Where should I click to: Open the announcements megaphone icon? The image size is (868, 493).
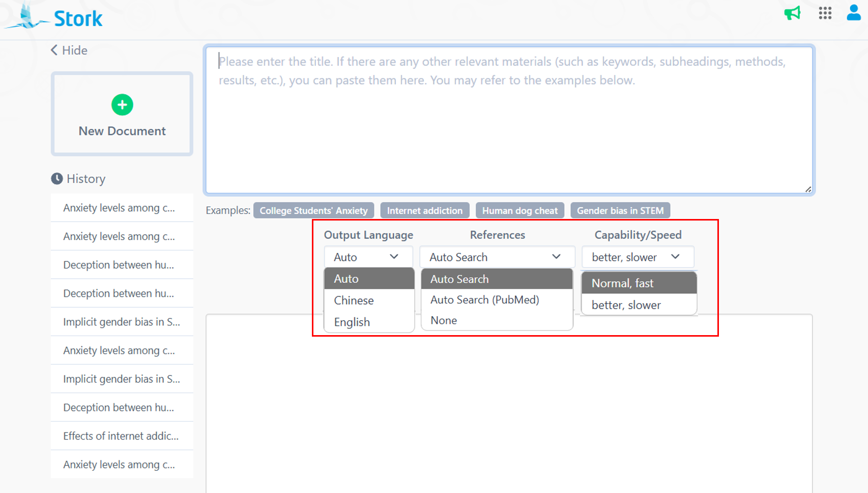pos(792,13)
